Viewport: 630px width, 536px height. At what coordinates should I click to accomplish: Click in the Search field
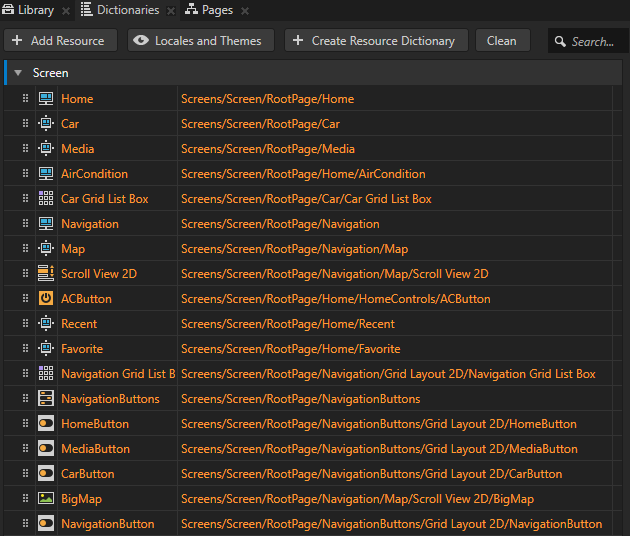(x=592, y=41)
